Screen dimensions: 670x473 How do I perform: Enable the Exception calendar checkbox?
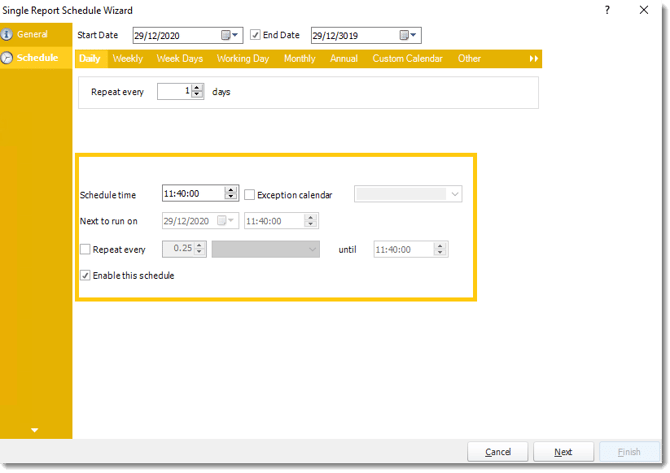tap(250, 195)
